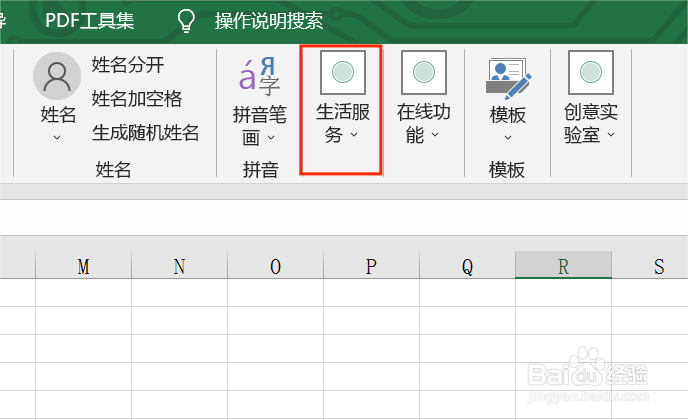The height and width of the screenshot is (420, 688).
Task: Click the 在线功能 round icon
Action: pos(424,72)
